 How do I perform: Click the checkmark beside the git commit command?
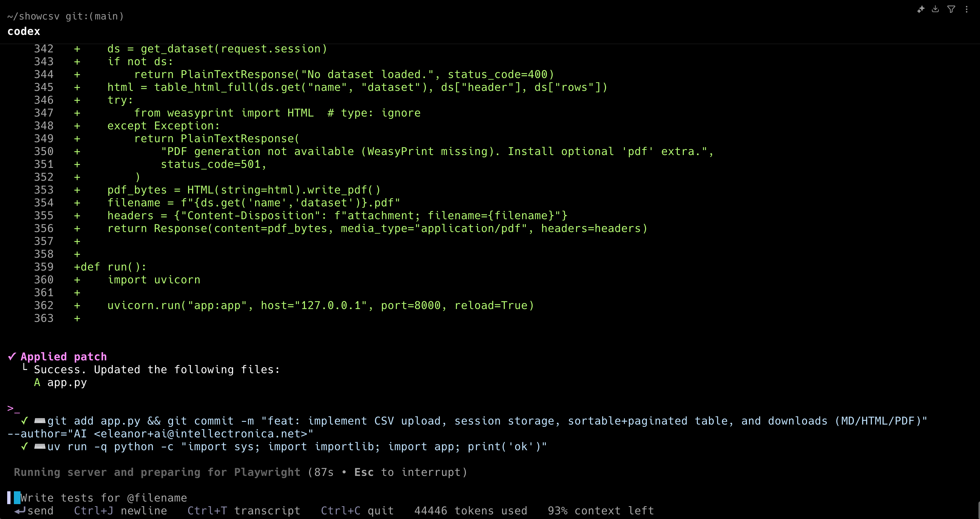click(25, 421)
